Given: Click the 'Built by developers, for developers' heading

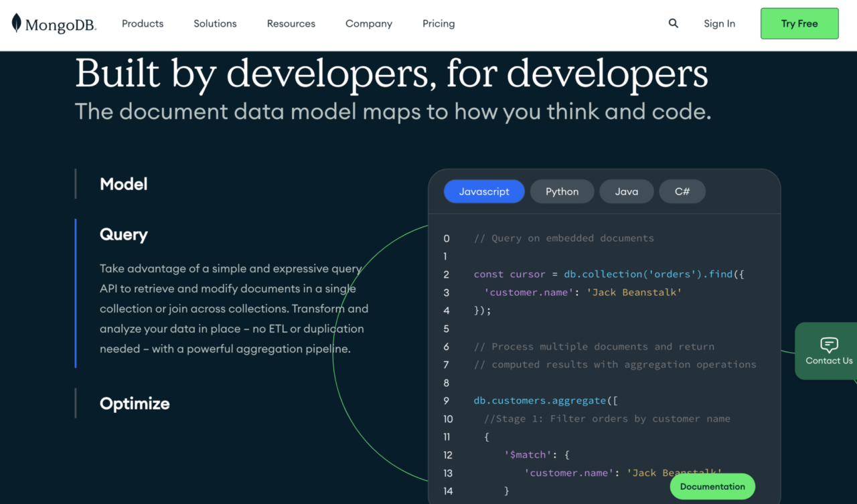Looking at the screenshot, I should pos(392,73).
